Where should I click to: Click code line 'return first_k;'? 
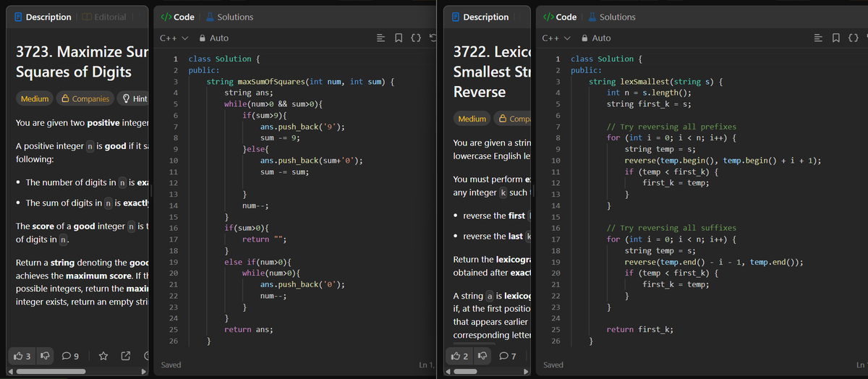tap(640, 329)
